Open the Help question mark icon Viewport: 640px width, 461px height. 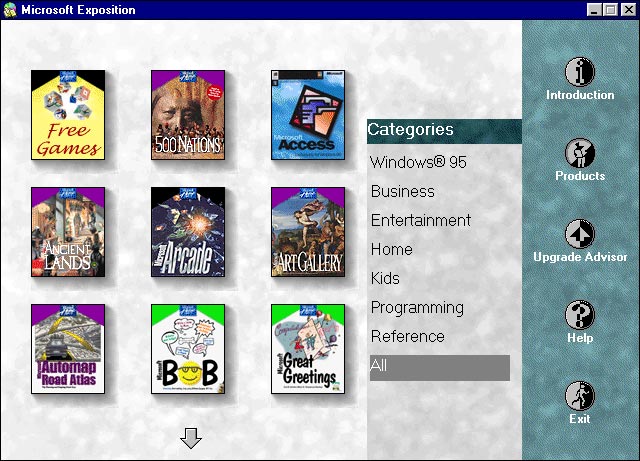[580, 315]
